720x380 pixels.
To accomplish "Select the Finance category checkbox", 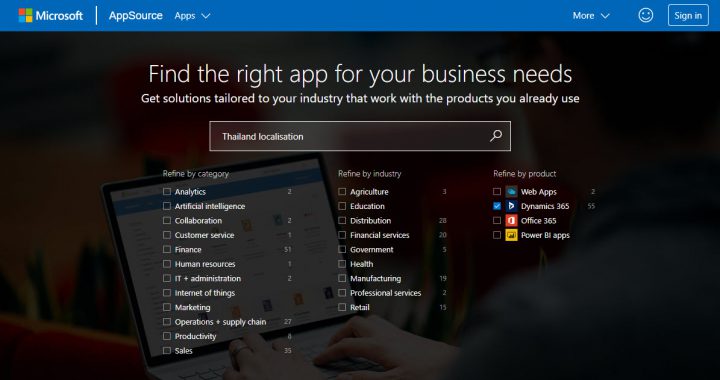I will coord(167,249).
